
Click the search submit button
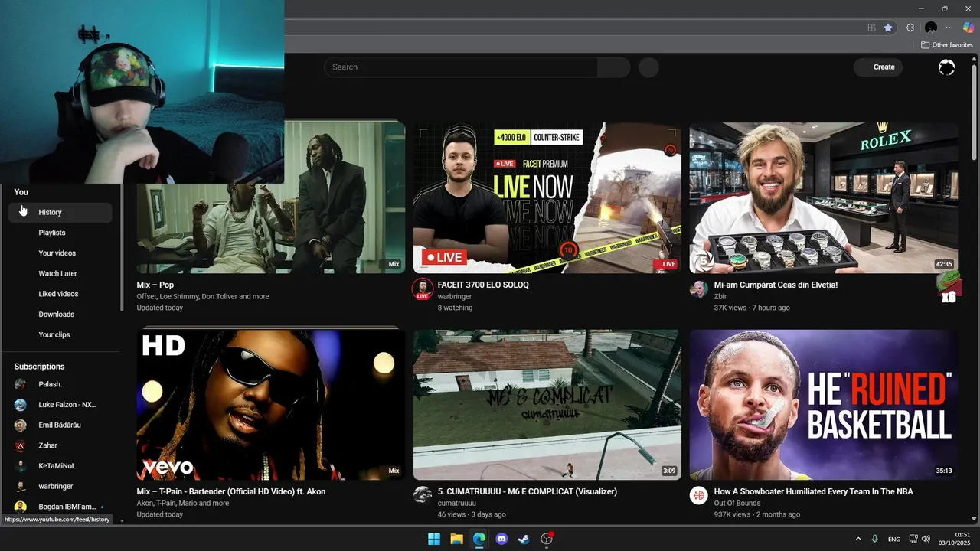[614, 67]
